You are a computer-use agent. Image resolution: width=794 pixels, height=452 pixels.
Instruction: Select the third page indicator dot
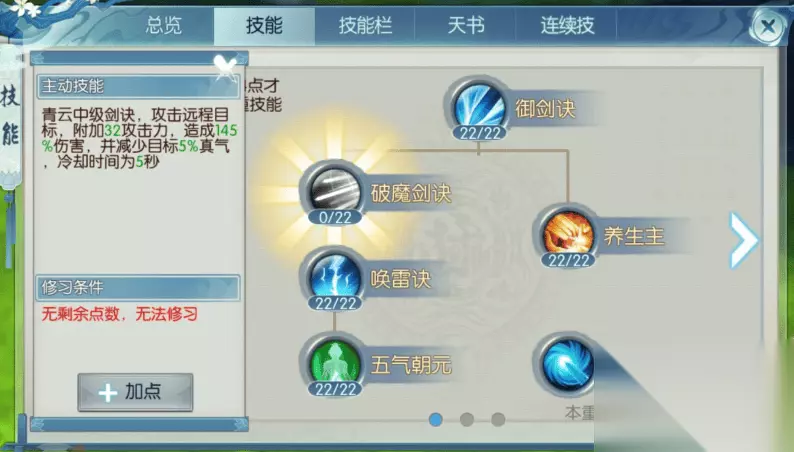tap(498, 419)
